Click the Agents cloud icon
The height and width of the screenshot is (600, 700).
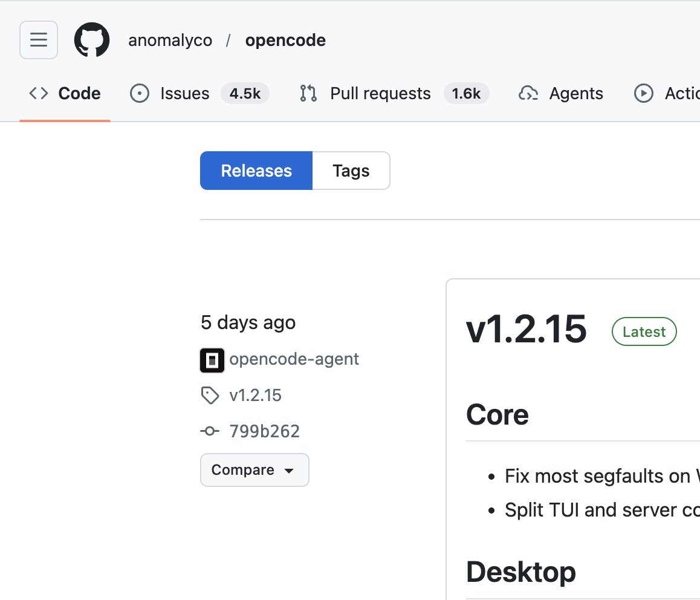(x=528, y=93)
